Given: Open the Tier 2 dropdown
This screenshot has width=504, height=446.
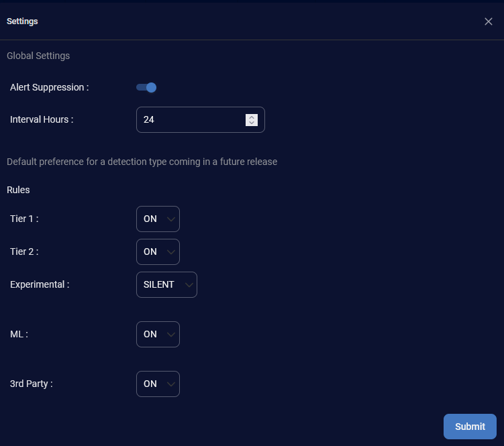Looking at the screenshot, I should point(158,252).
